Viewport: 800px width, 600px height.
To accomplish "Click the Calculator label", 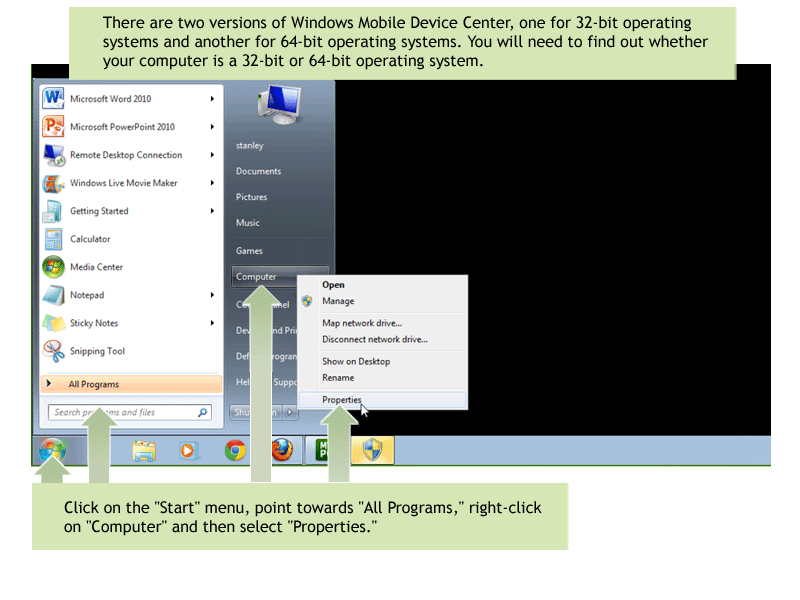I will (90, 239).
